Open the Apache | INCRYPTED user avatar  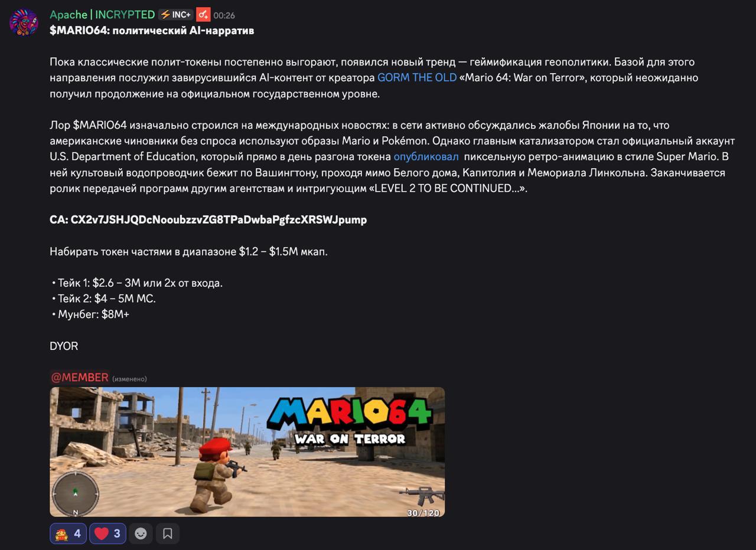(24, 22)
